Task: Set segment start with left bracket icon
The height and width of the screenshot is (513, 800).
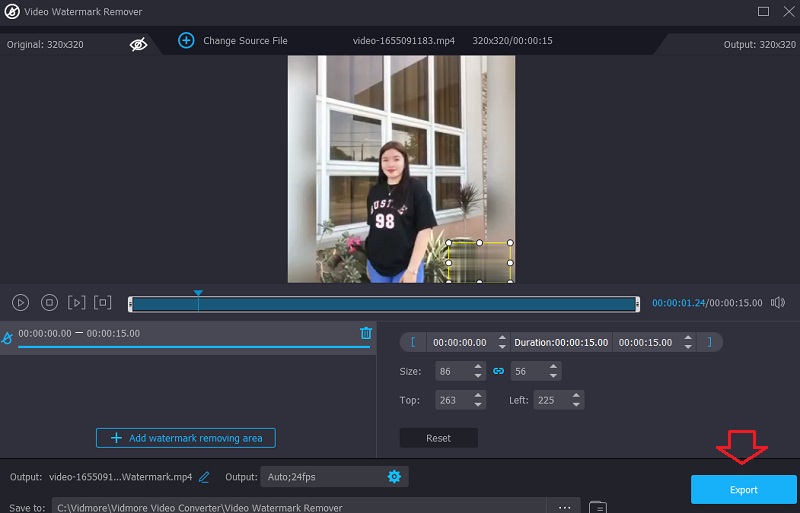Action: 413,342
